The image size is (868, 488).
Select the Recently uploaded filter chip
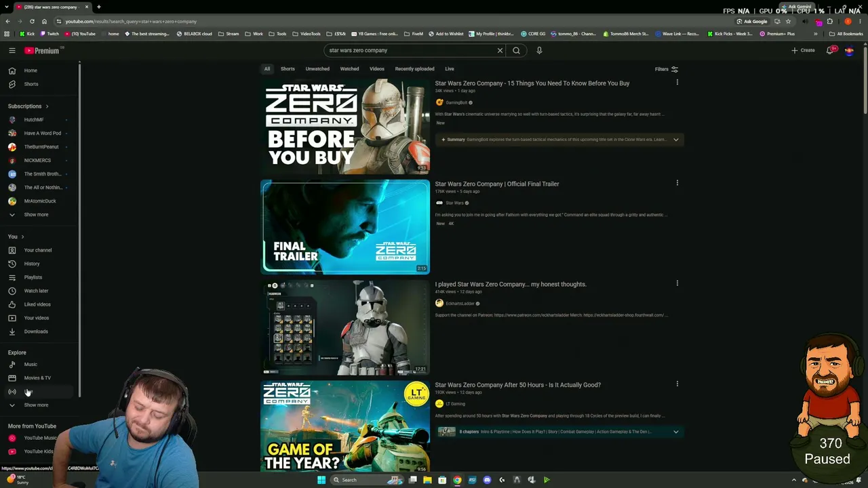click(x=414, y=69)
